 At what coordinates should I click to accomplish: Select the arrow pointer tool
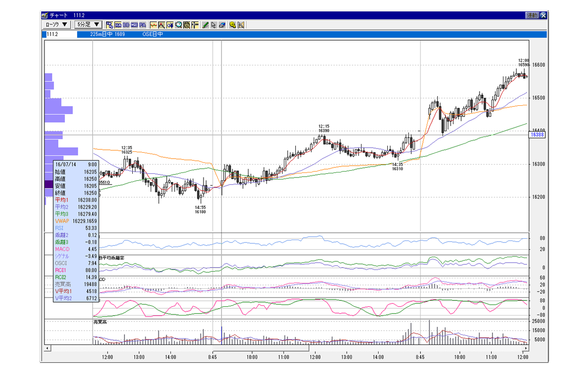[214, 25]
